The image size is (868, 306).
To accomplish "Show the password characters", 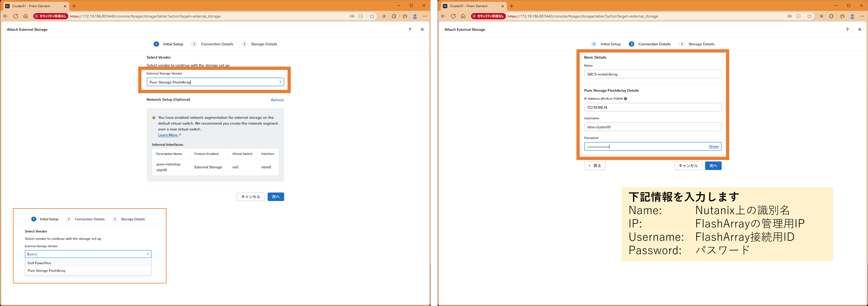I will (713, 147).
